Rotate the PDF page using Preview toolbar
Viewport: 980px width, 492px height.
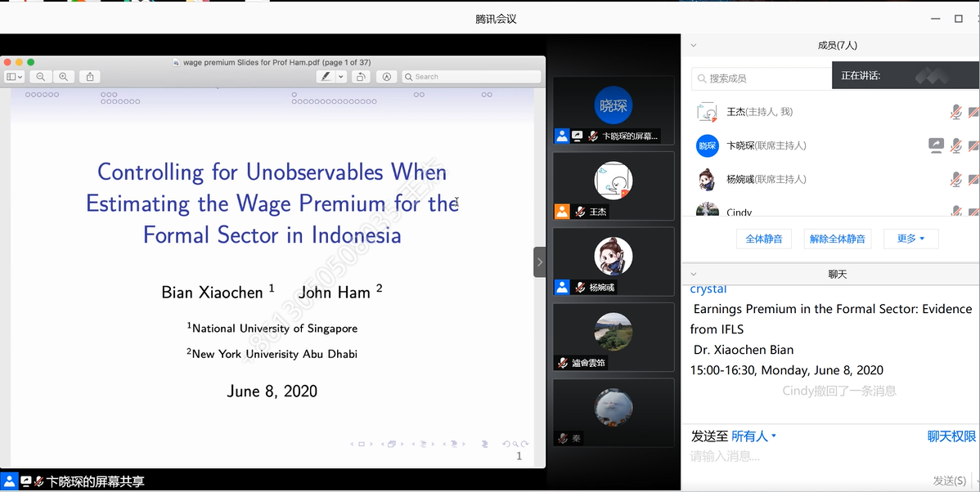coord(361,77)
